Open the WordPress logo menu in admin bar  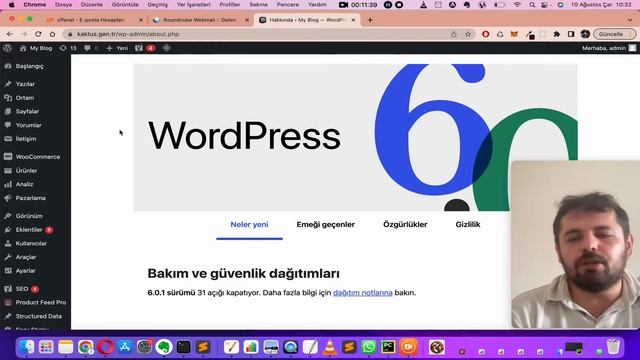(7, 48)
